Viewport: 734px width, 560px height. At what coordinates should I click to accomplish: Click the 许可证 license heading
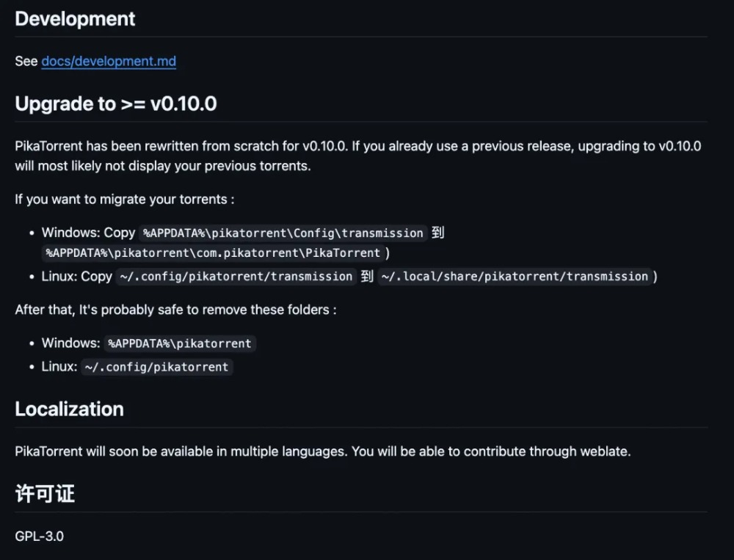45,493
